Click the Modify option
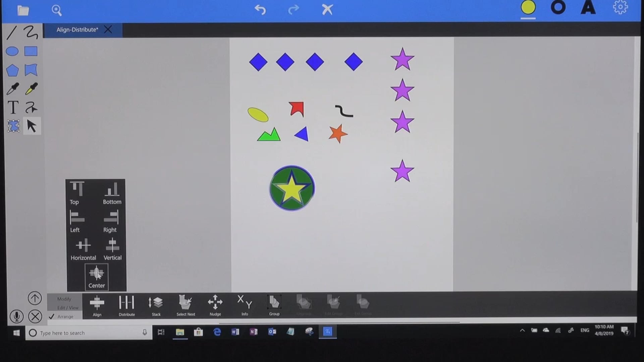Screen dimensions: 644x362 pyautogui.click(x=64, y=299)
